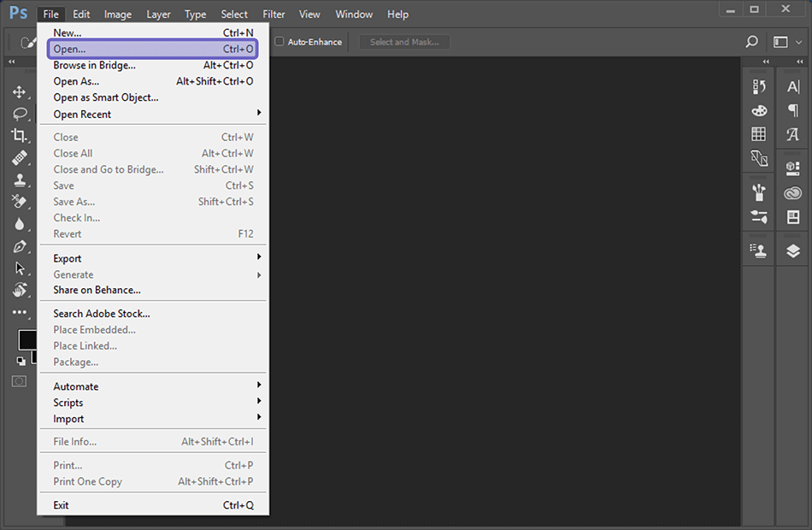Choose Open as Smart Object...
This screenshot has height=530, width=812.
153,97
